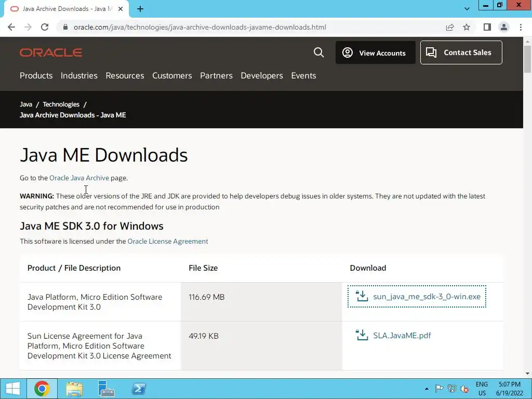
Task: Open the Oracle License Agreement link
Action: click(168, 241)
